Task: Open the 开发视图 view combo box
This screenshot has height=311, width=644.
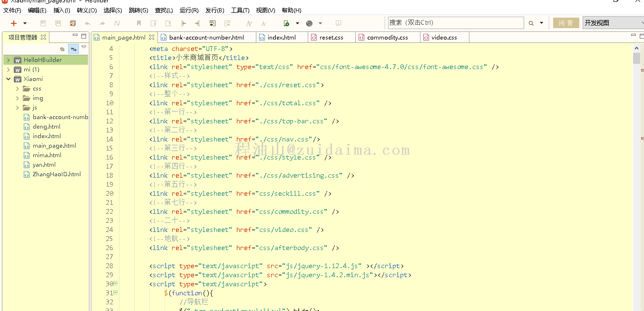Action: [613, 23]
